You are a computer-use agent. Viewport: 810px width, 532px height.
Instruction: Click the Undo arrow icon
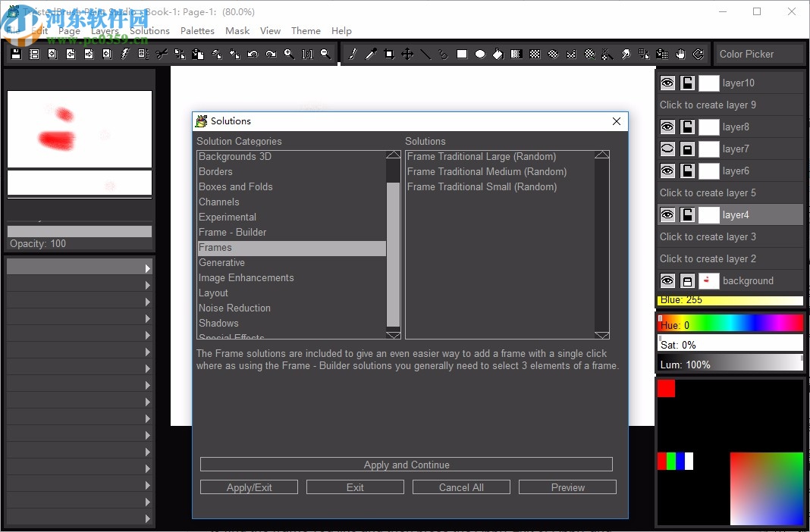tap(253, 54)
